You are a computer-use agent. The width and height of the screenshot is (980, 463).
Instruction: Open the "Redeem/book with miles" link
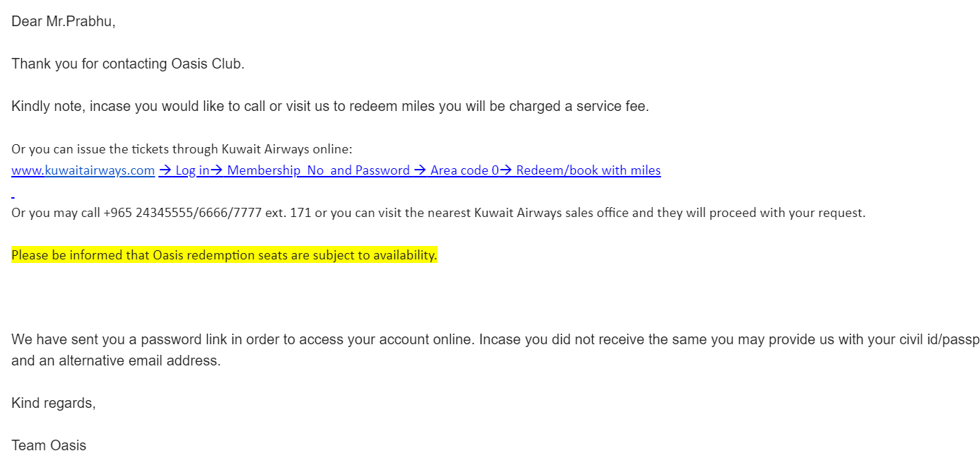(588, 170)
